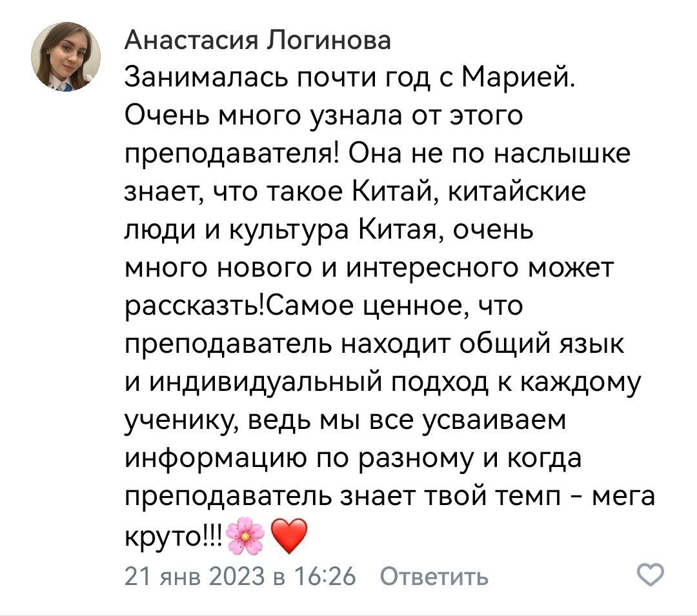Click the line "знает, что такое Китай, китайские"
The width and height of the screenshot is (697, 616).
[354, 193]
